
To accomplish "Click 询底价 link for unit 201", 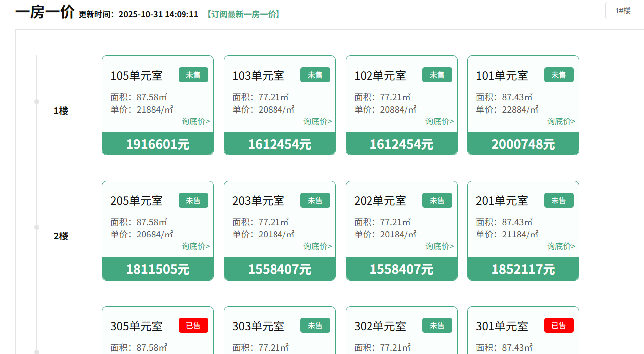I will tap(561, 246).
